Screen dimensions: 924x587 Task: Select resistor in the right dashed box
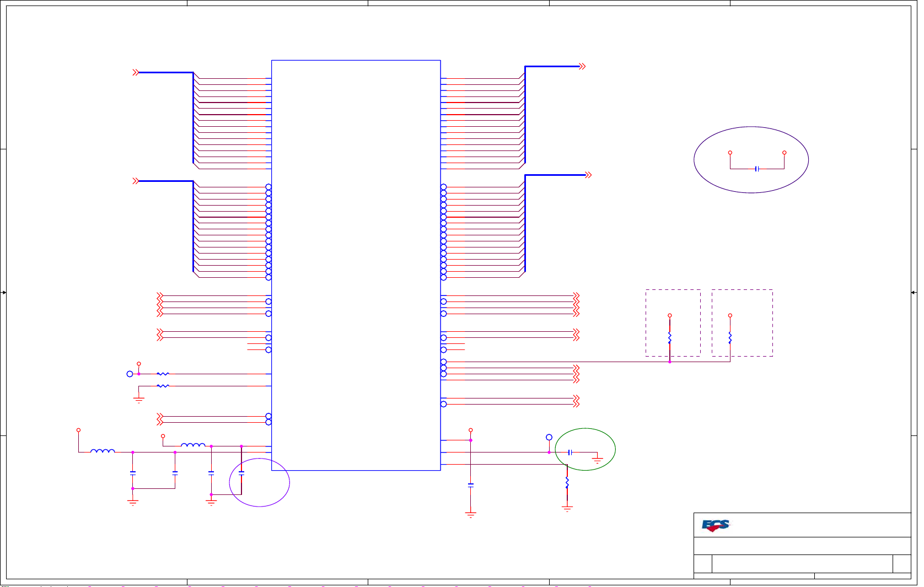coord(730,337)
